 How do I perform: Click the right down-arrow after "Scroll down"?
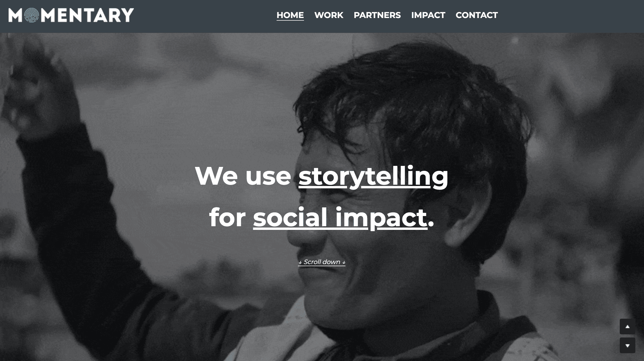click(344, 262)
